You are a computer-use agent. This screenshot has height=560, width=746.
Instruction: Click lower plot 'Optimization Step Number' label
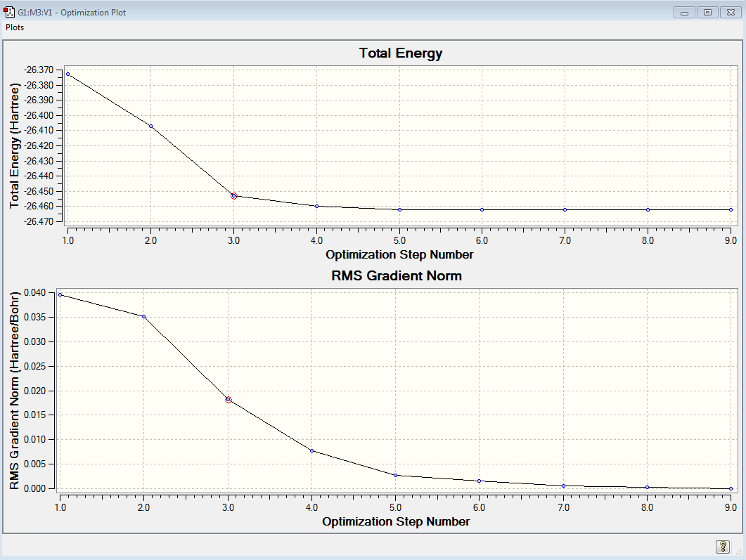pyautogui.click(x=396, y=521)
